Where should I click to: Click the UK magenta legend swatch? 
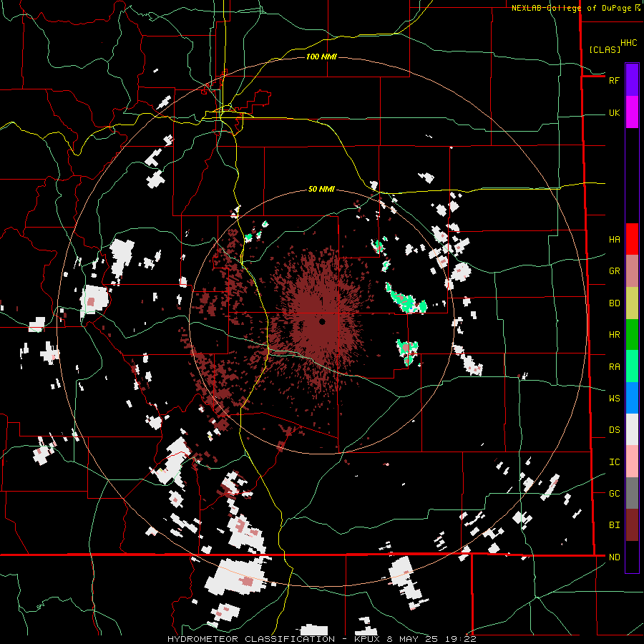tap(632, 112)
